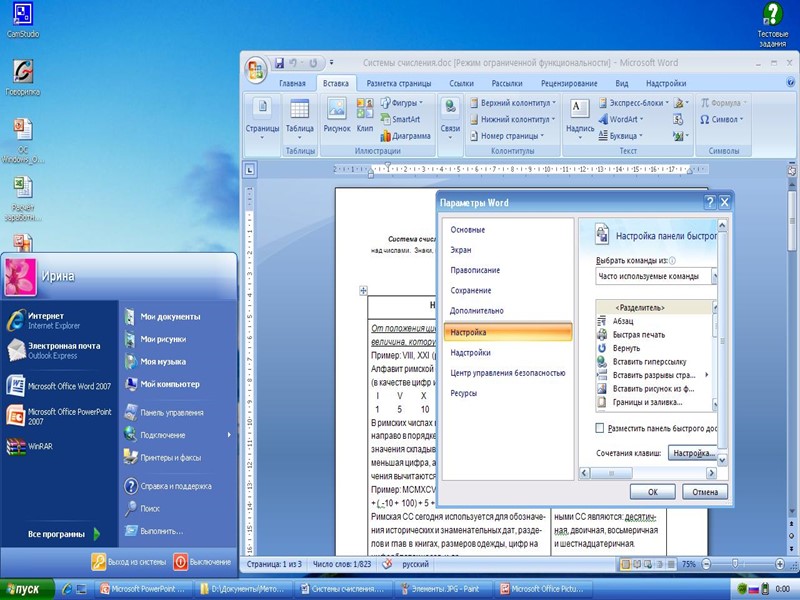Open Мой компьютер in Start menu
The image size is (800, 600).
point(162,384)
